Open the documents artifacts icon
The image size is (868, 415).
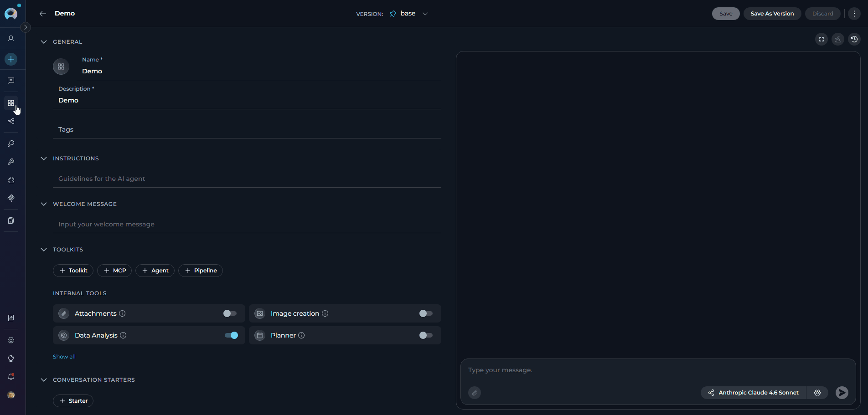(x=11, y=220)
